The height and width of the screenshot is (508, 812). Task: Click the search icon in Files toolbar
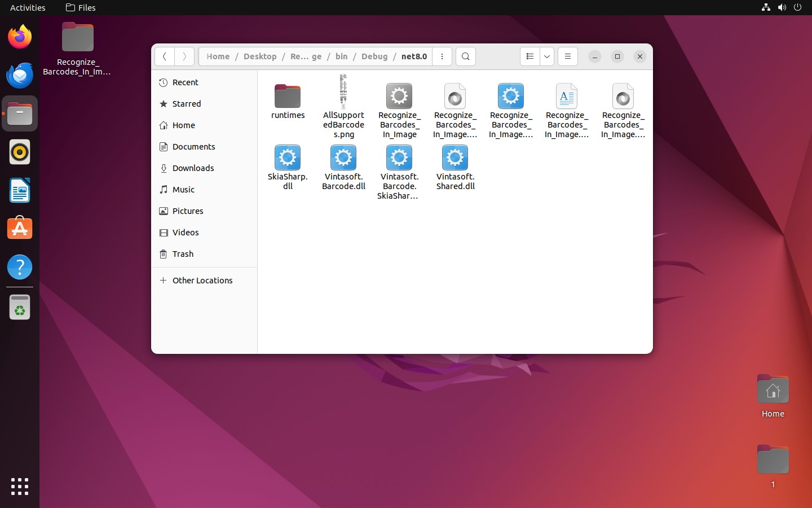pyautogui.click(x=465, y=56)
